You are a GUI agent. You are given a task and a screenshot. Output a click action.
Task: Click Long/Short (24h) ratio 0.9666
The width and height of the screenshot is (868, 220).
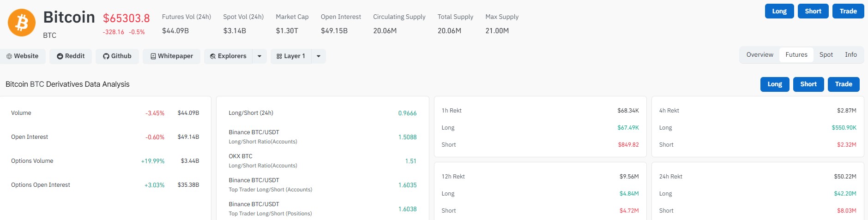tap(407, 113)
